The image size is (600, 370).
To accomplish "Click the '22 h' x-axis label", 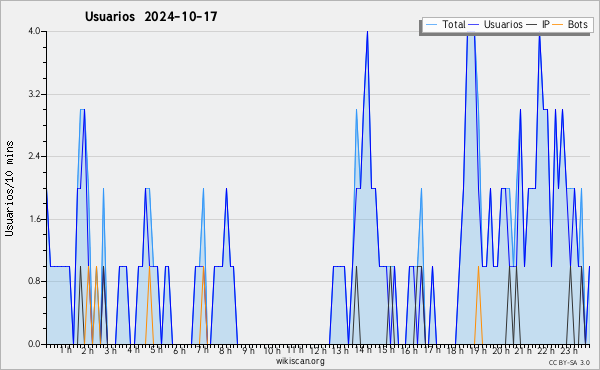I will (546, 350).
